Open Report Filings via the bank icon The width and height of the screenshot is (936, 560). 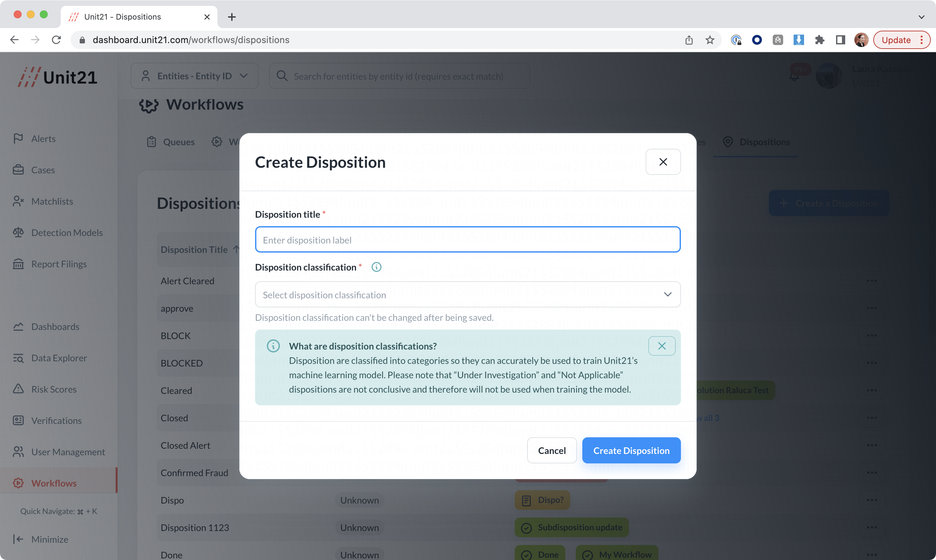coord(18,264)
